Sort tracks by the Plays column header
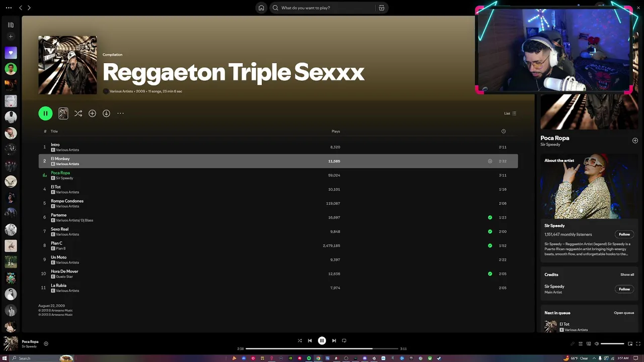The width and height of the screenshot is (644, 362). tap(336, 131)
